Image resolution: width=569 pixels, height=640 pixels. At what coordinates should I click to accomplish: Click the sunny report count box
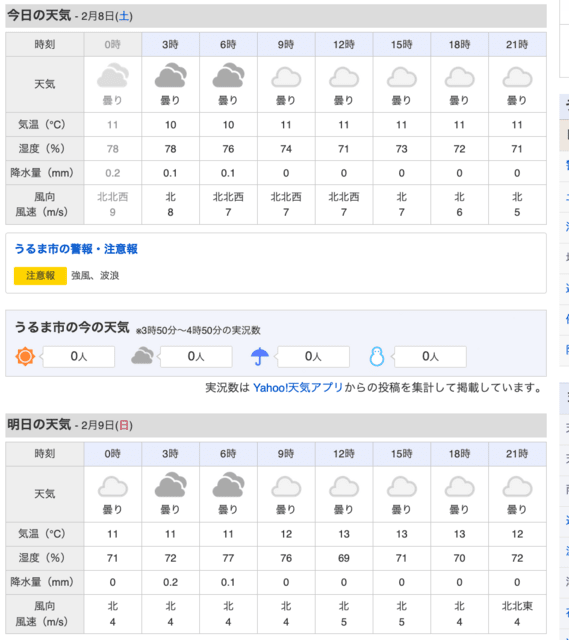(x=79, y=357)
